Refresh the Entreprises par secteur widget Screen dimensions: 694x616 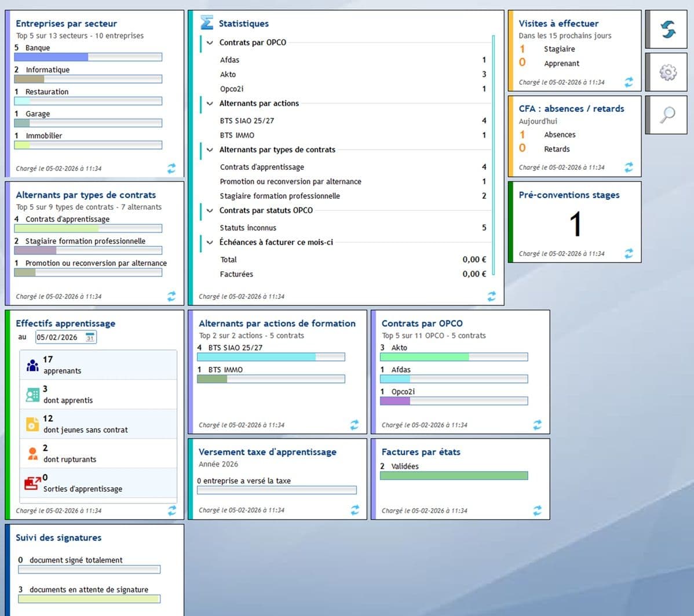pos(171,168)
